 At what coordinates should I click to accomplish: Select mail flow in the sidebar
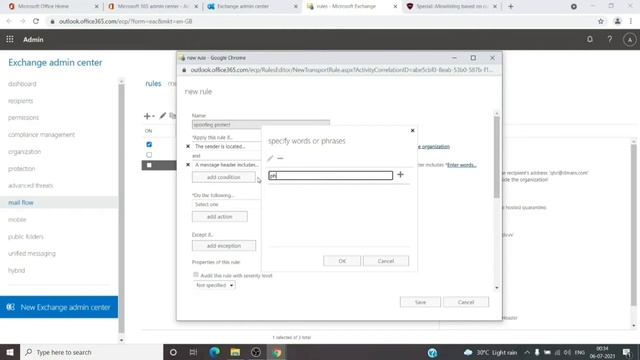point(21,202)
